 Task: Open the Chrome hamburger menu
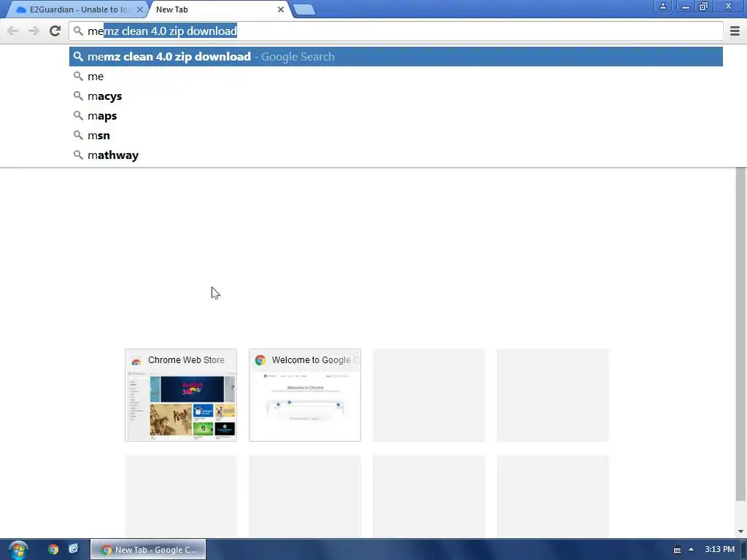click(x=735, y=31)
